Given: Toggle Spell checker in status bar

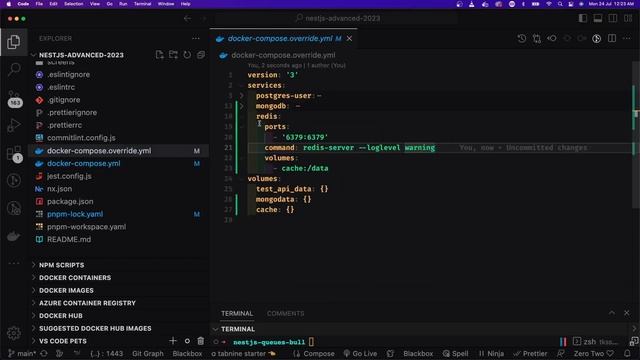Looking at the screenshot, I should pos(456,353).
